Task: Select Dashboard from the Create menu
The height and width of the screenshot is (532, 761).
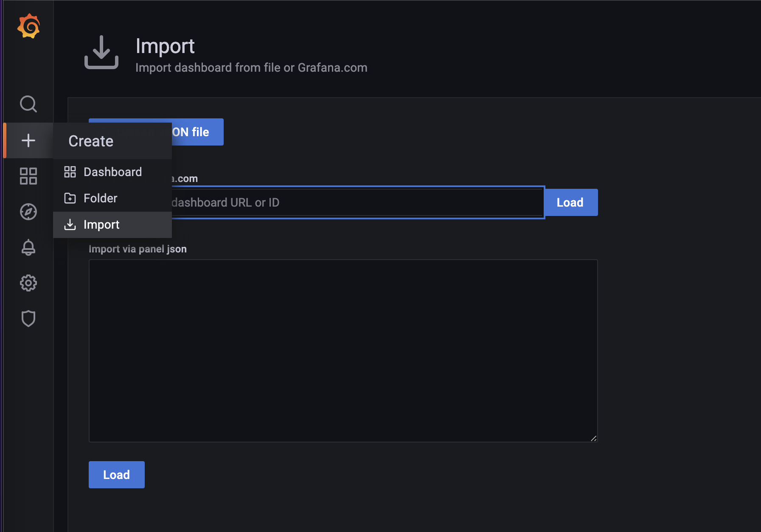Action: point(112,172)
